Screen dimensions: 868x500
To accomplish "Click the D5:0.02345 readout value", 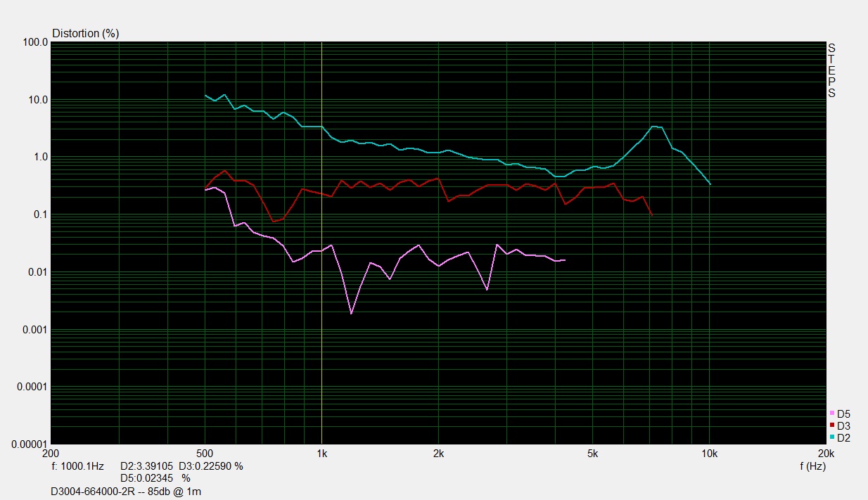I will point(146,478).
